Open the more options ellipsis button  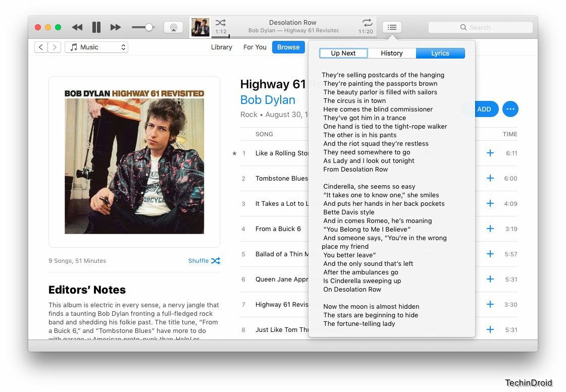coord(510,109)
